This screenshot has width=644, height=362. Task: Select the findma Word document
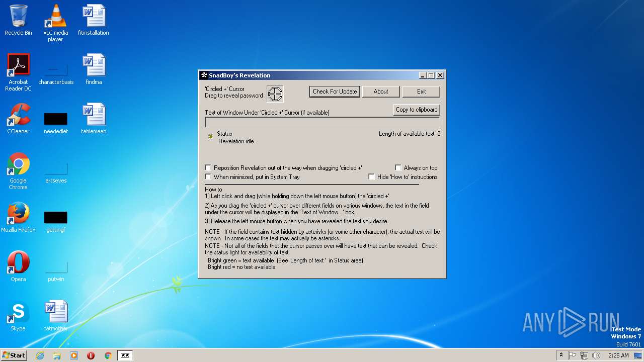(x=94, y=69)
